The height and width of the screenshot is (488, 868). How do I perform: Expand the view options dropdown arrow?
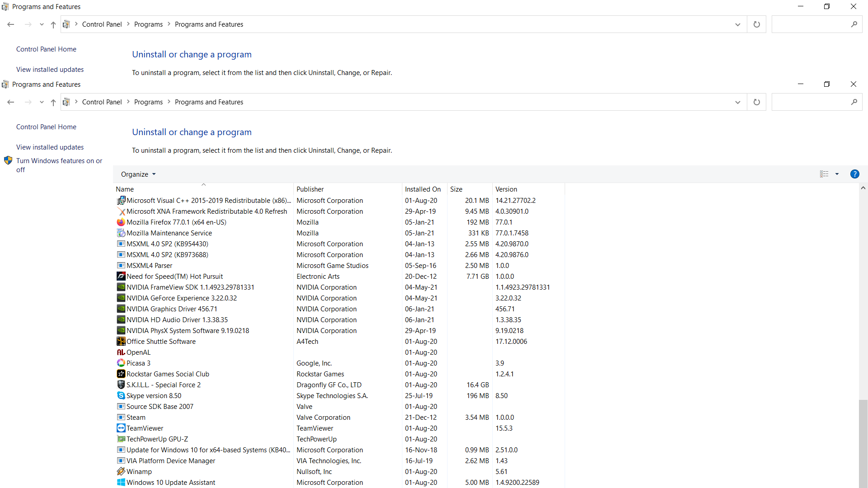[837, 174]
